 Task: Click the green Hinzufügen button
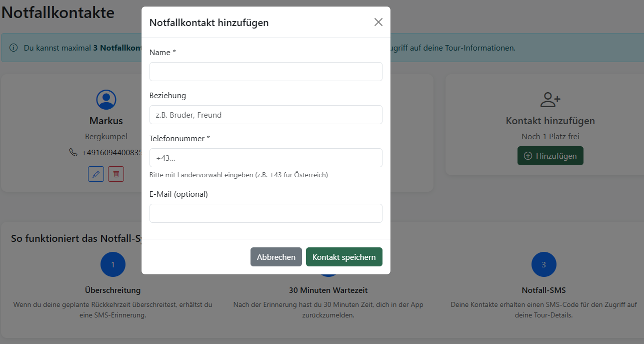550,156
